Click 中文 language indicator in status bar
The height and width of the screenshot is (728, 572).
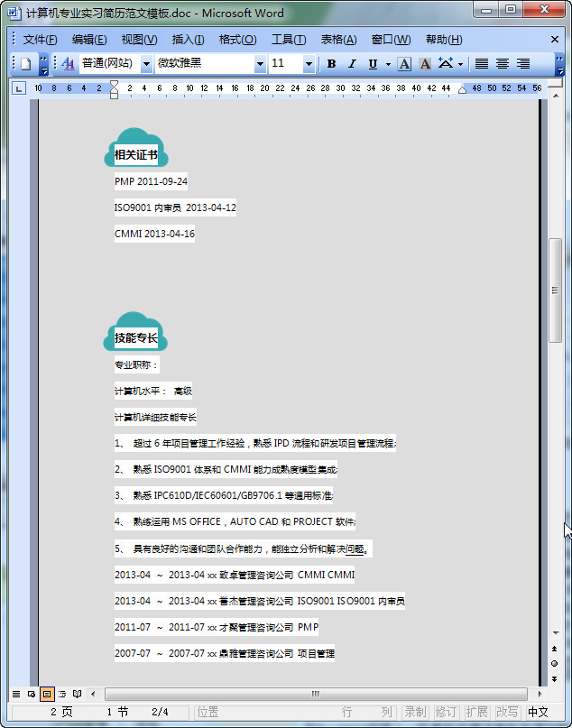[538, 712]
